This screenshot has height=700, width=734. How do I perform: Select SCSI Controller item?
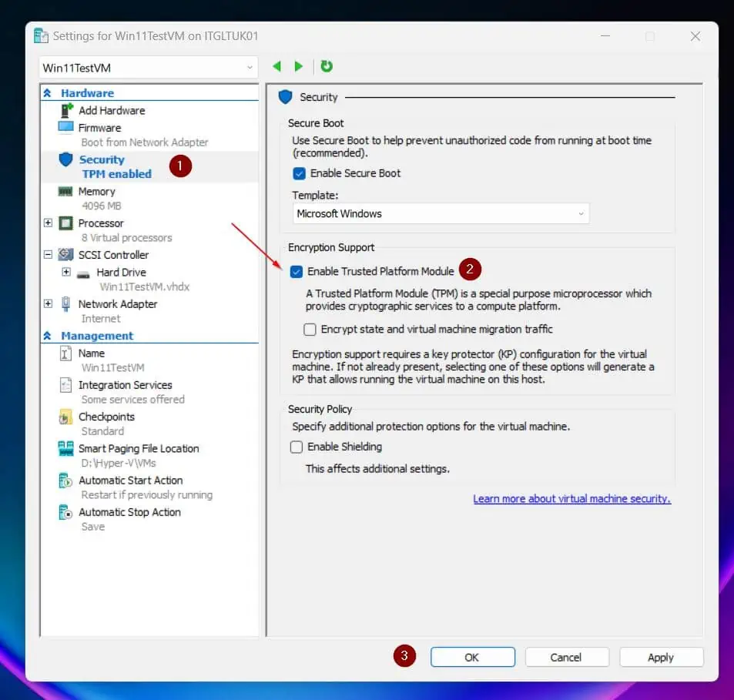114,255
